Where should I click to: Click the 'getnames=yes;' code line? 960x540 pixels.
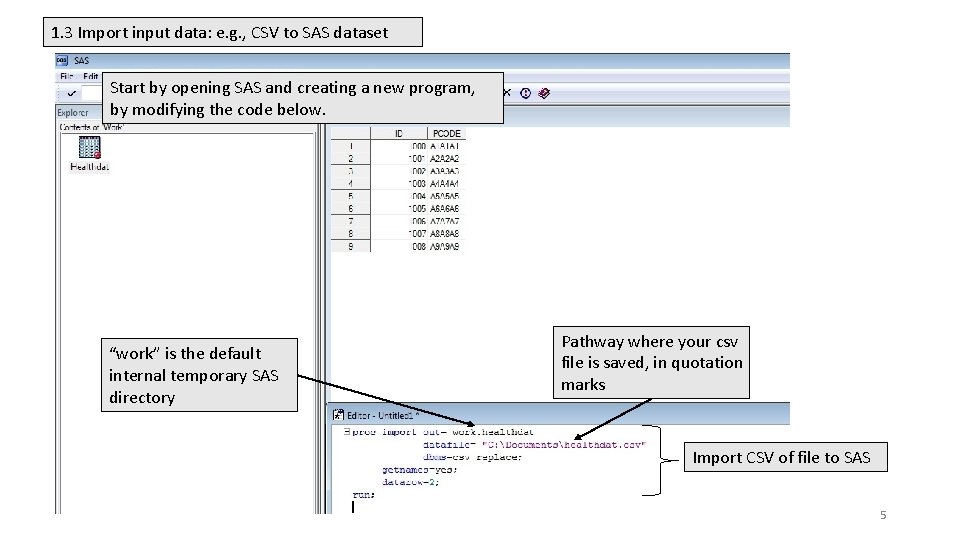pos(419,470)
